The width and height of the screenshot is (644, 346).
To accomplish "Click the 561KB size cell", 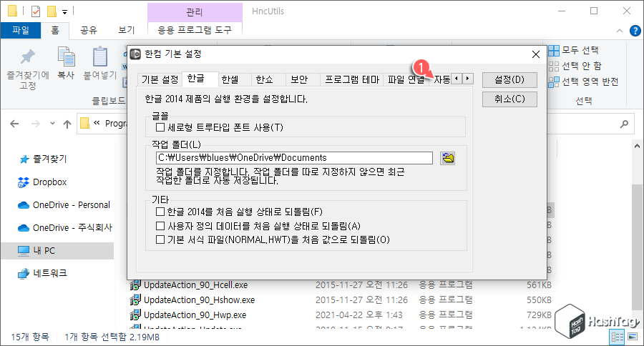I will point(539,285).
